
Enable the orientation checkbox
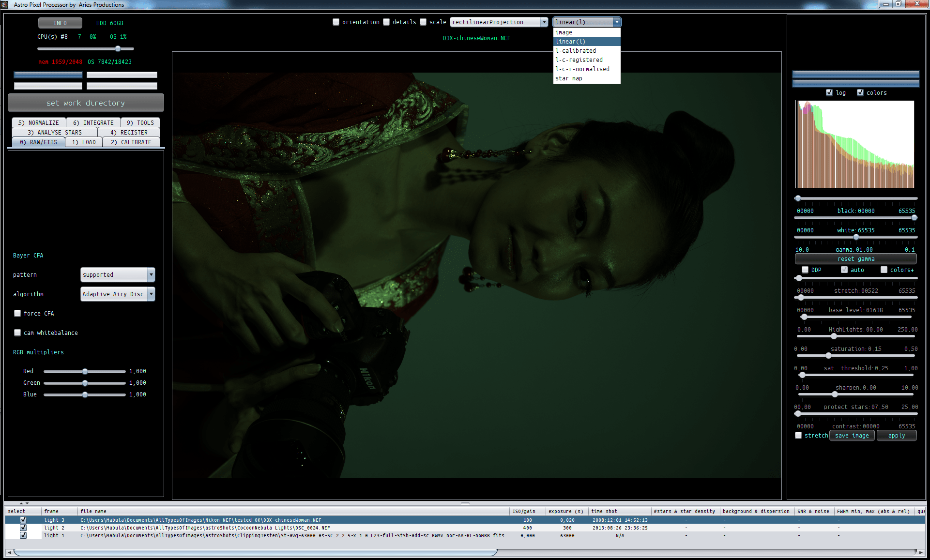[336, 22]
